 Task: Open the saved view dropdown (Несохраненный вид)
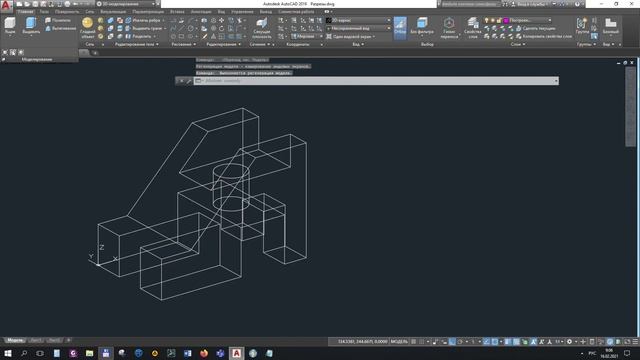tap(359, 28)
